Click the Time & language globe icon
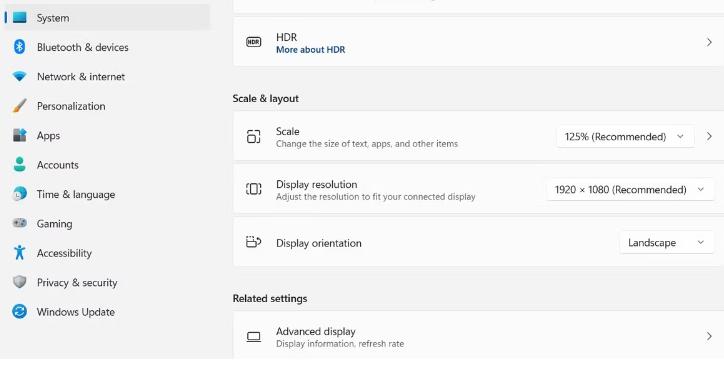Image resolution: width=724 pixels, height=373 pixels. click(19, 194)
